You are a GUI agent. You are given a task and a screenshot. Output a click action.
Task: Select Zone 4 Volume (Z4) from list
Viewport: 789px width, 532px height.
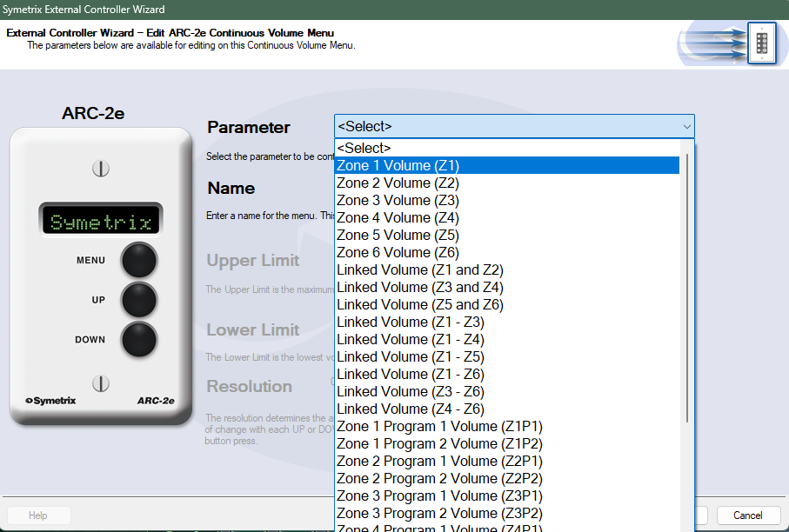pyautogui.click(x=398, y=217)
